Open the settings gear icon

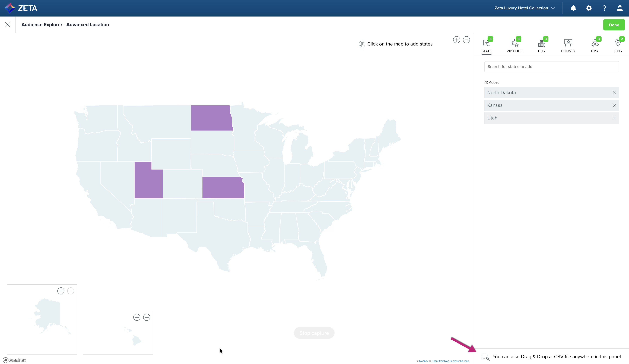click(589, 8)
